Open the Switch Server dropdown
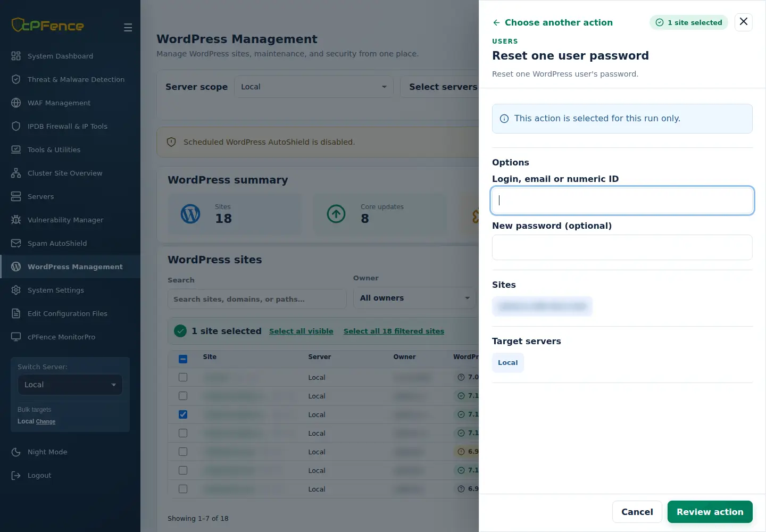 tap(70, 385)
